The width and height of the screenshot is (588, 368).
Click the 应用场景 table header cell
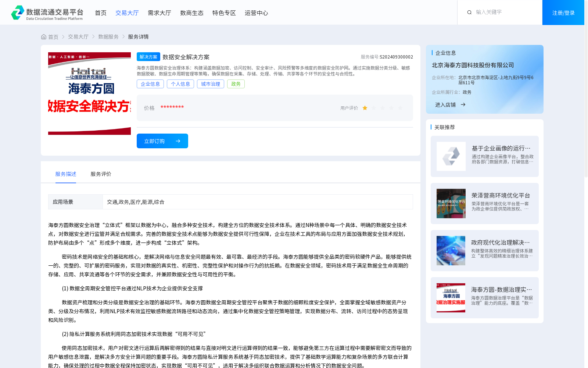[x=75, y=202]
